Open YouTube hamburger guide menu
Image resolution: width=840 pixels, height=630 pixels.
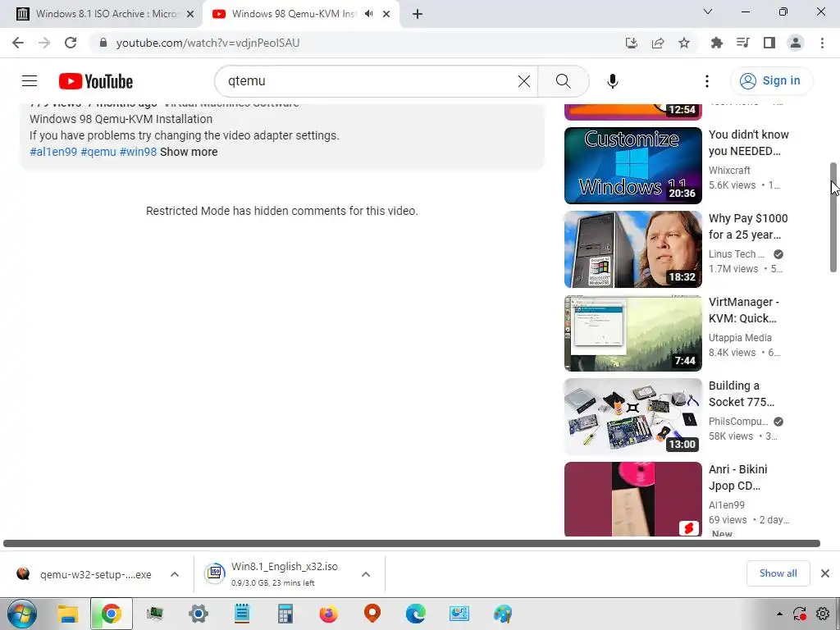(x=30, y=81)
